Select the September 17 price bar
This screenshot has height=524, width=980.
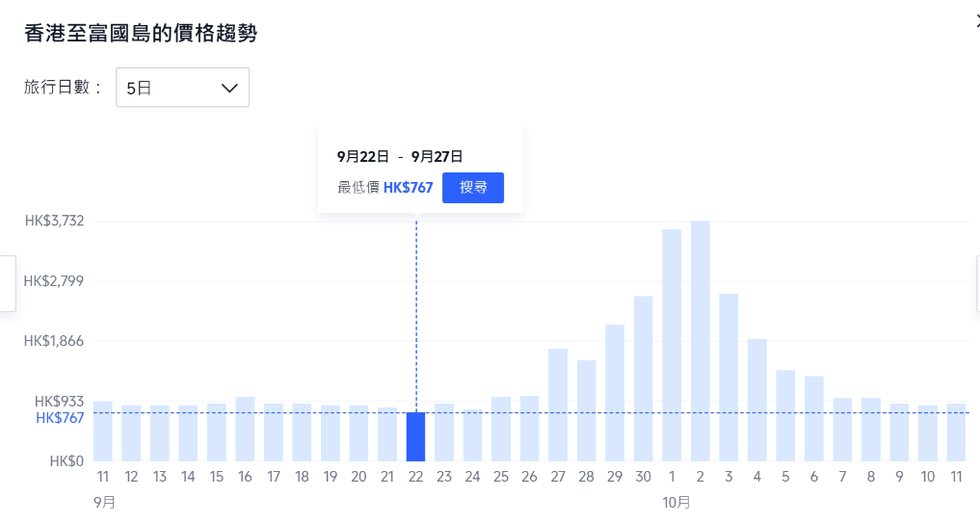[x=274, y=432]
